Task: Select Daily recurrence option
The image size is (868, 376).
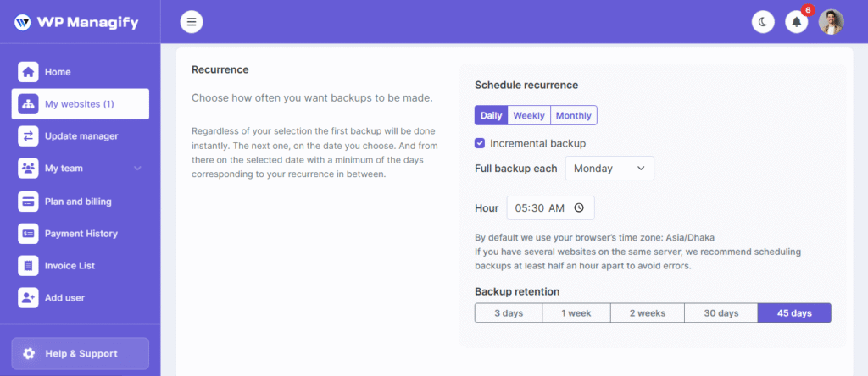Action: 491,115
